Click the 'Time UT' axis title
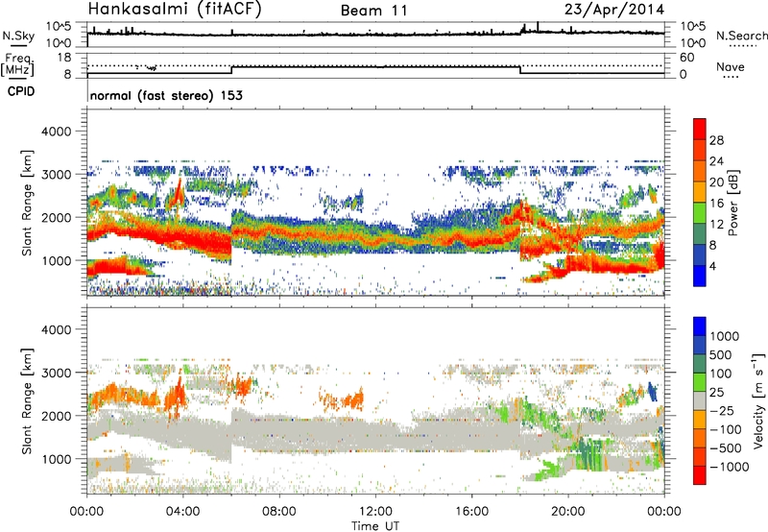 [x=375, y=526]
